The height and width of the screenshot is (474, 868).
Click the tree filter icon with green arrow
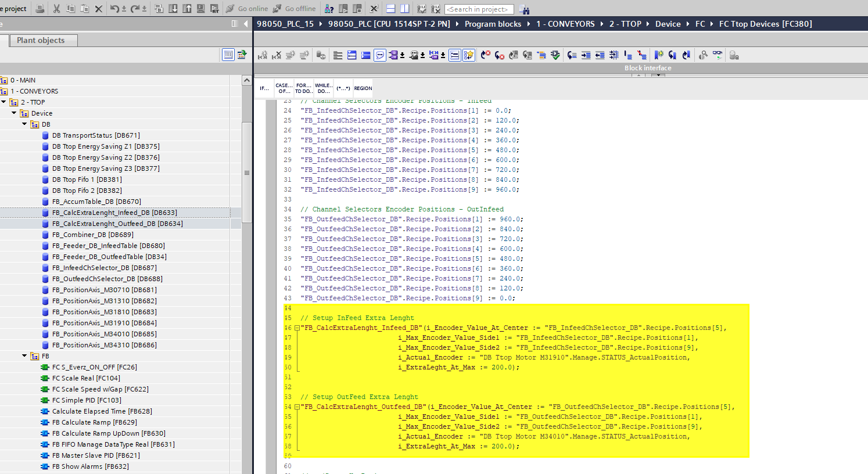tap(242, 55)
